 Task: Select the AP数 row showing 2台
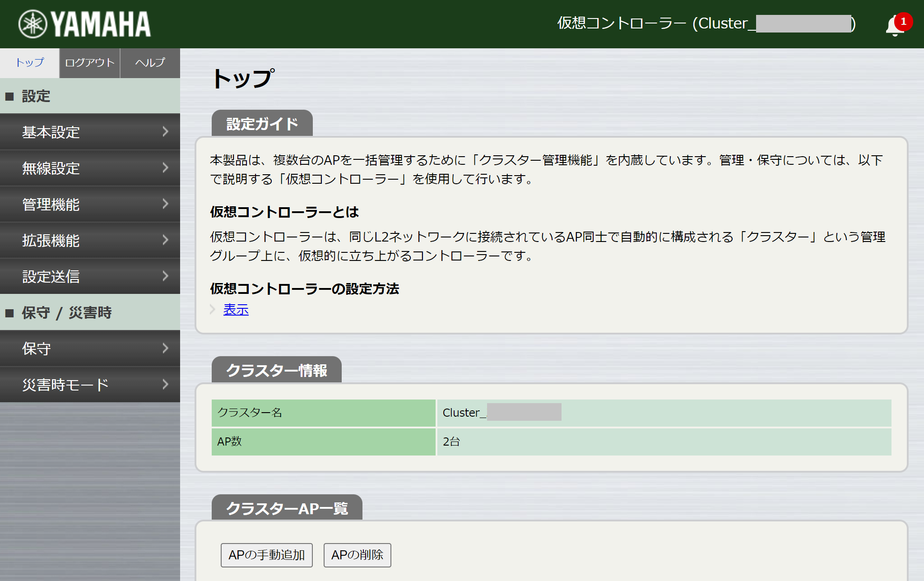(x=451, y=442)
